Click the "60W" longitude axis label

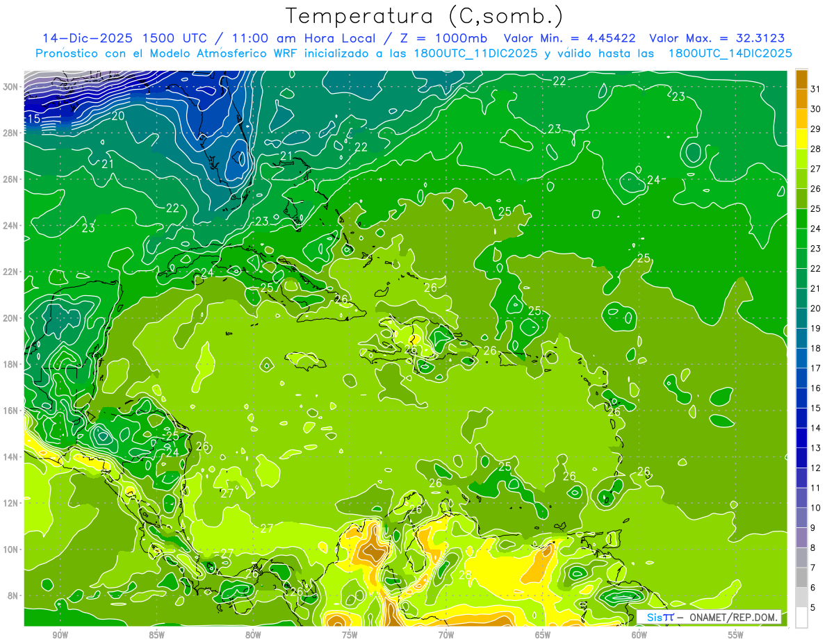[x=639, y=635]
